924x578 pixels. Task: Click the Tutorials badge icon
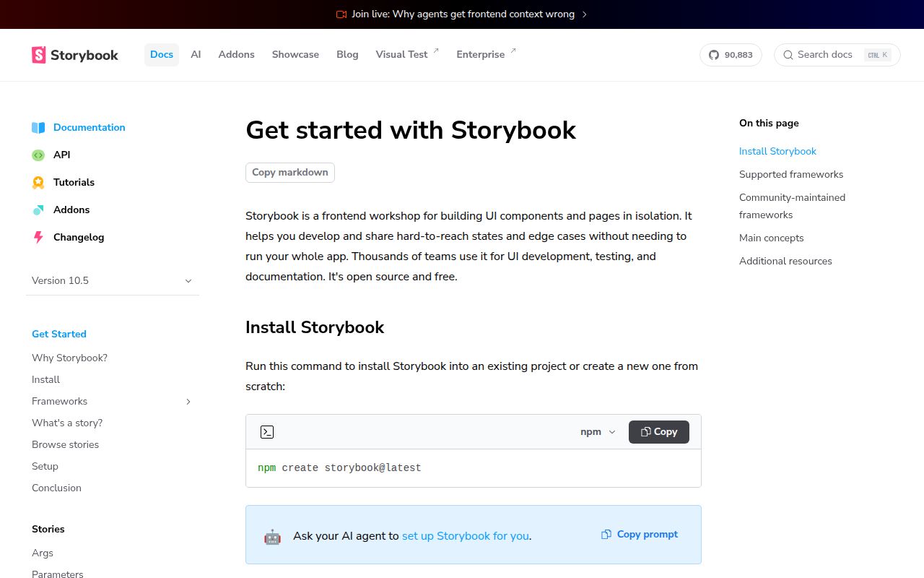pyautogui.click(x=38, y=183)
